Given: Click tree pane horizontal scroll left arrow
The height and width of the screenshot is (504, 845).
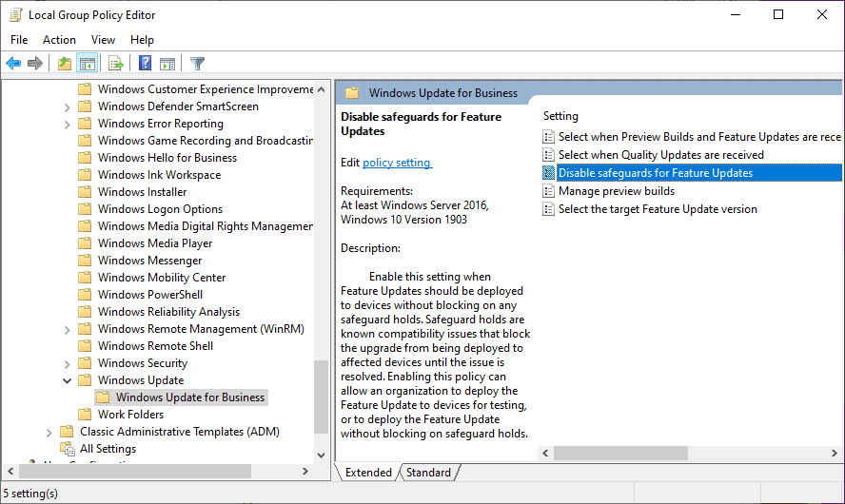Looking at the screenshot, I should (x=10, y=471).
